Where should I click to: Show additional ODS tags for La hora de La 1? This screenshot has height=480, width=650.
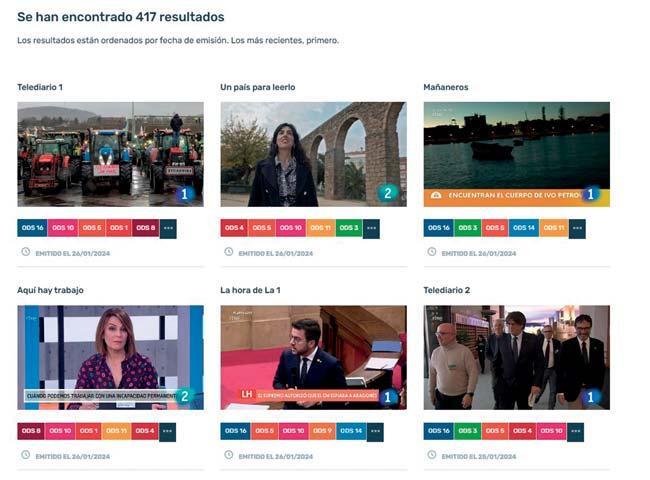[375, 432]
